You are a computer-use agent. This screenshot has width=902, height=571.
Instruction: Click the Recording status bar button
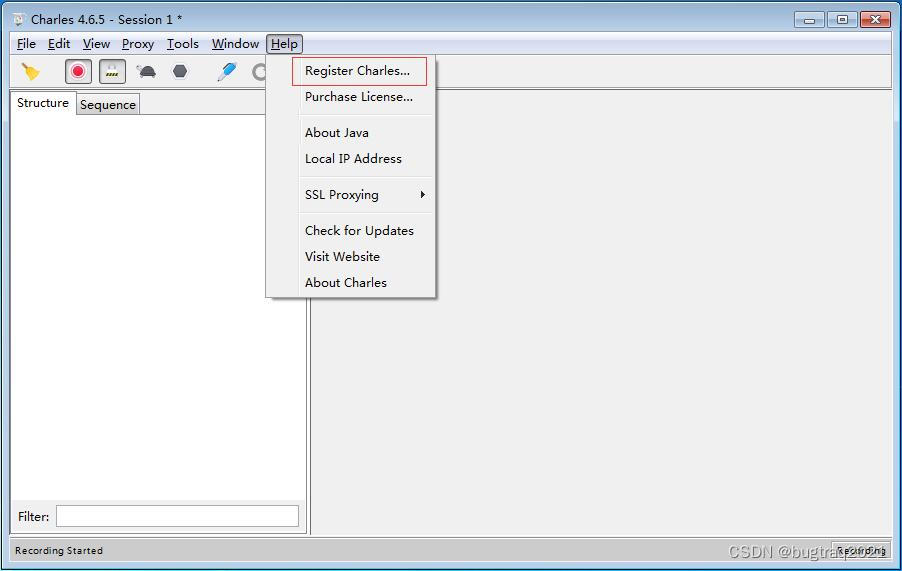pos(861,550)
